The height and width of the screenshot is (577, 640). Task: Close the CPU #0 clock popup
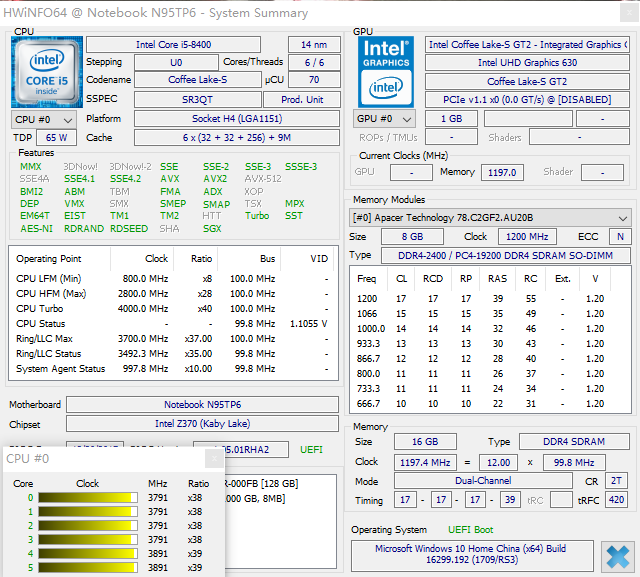[x=214, y=459]
